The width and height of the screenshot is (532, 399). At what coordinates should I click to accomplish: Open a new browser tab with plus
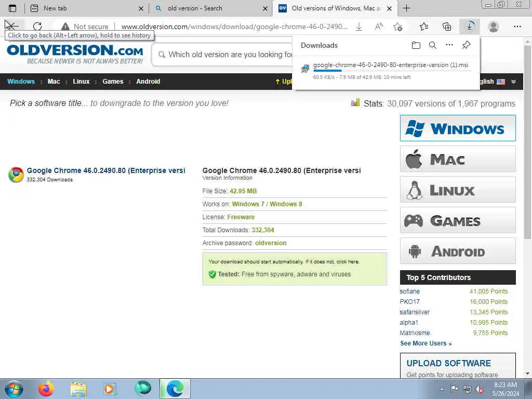[x=406, y=8]
